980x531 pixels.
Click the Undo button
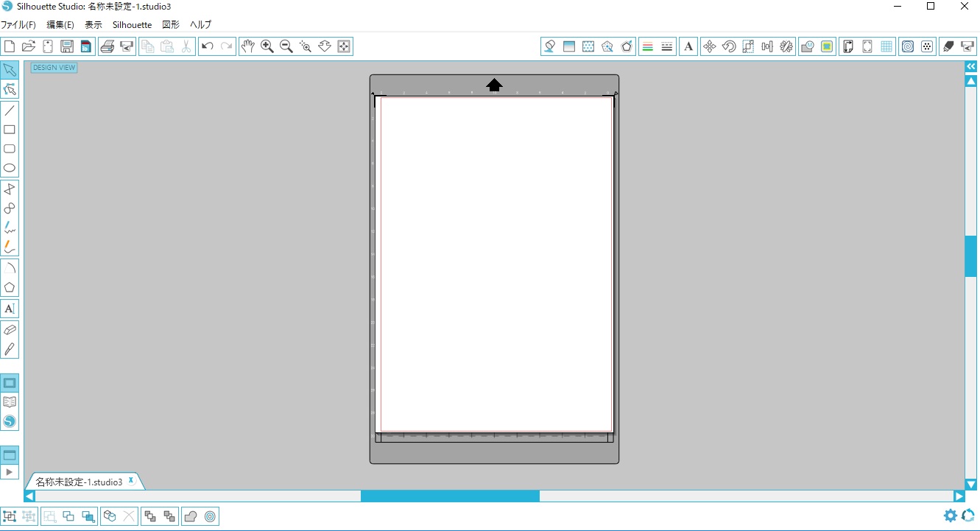[207, 46]
